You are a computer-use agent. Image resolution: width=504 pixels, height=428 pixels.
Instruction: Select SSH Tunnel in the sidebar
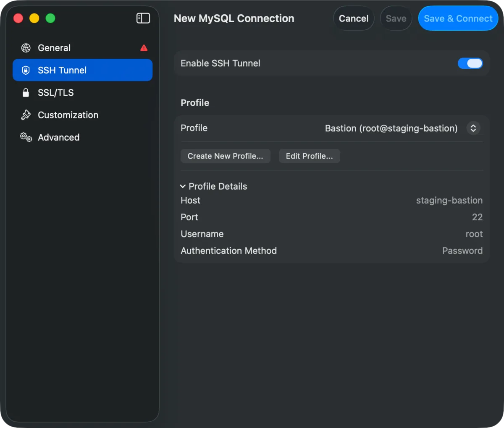[x=82, y=70]
